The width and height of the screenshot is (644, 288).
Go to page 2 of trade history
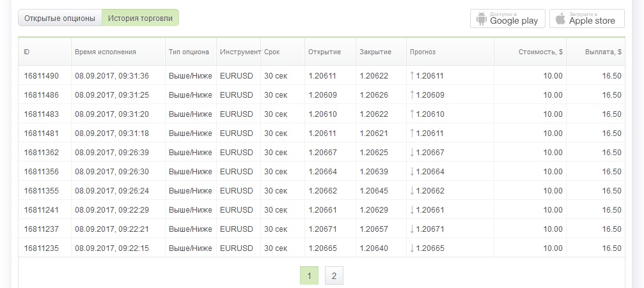point(334,276)
